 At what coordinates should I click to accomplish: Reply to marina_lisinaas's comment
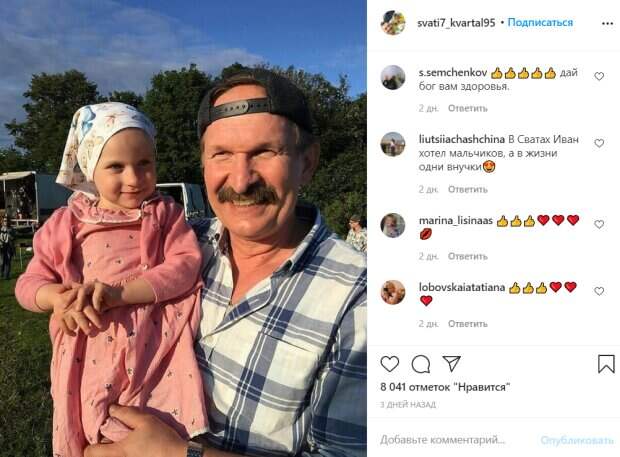[x=467, y=257]
